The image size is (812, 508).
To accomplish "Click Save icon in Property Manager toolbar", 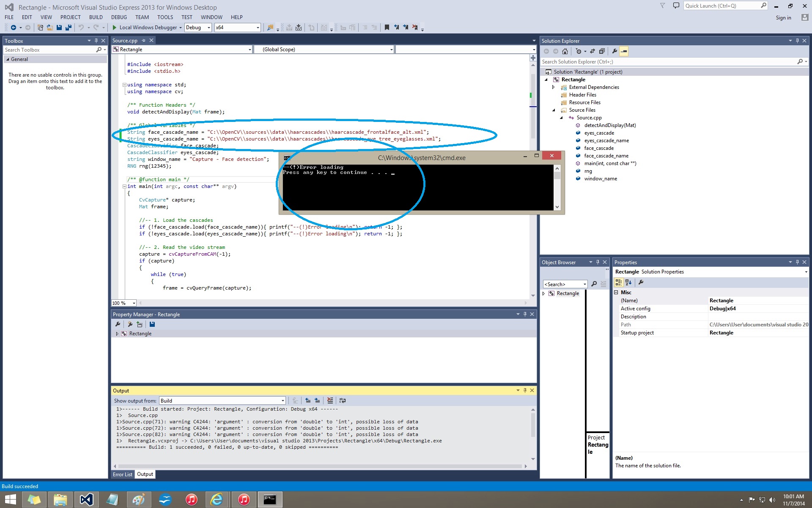I will tap(152, 324).
